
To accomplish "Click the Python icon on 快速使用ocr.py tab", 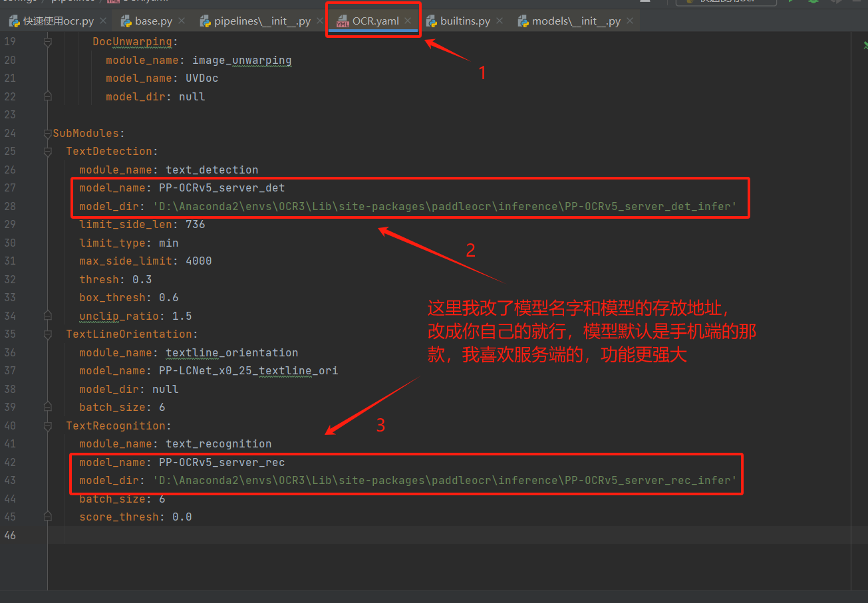I will [x=14, y=21].
